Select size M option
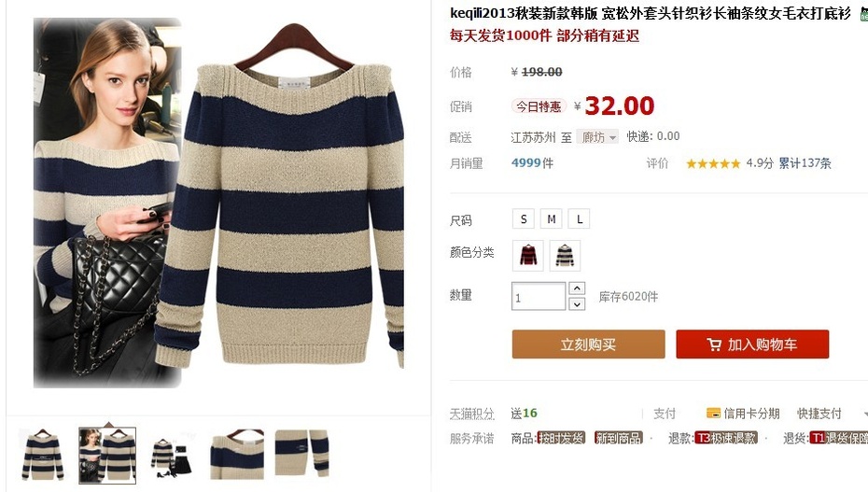Image resolution: width=868 pixels, height=492 pixels. tap(552, 219)
